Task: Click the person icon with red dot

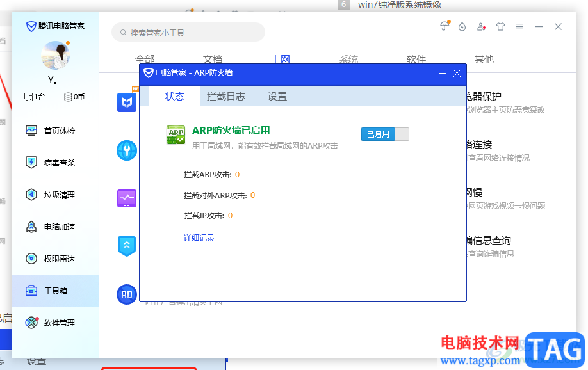Action: pos(481,27)
